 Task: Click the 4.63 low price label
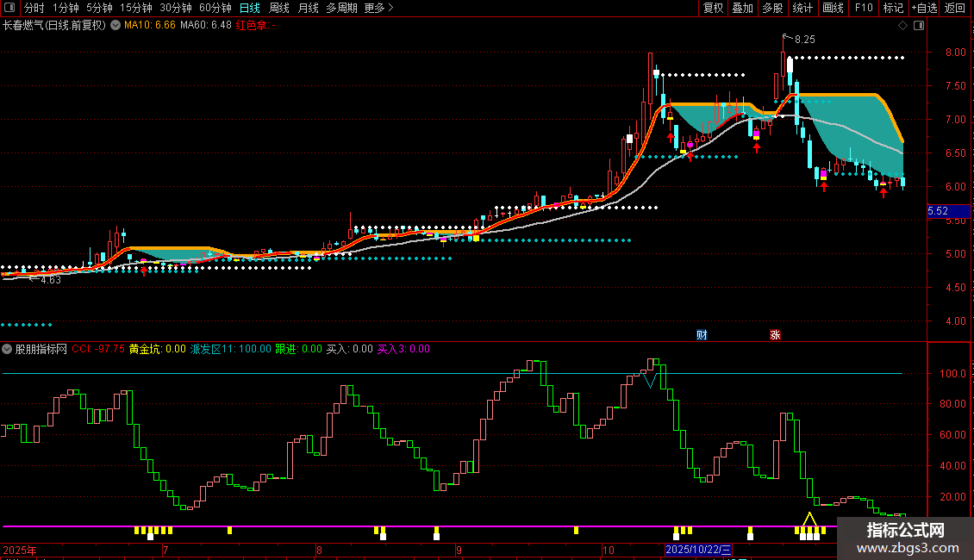tap(50, 280)
